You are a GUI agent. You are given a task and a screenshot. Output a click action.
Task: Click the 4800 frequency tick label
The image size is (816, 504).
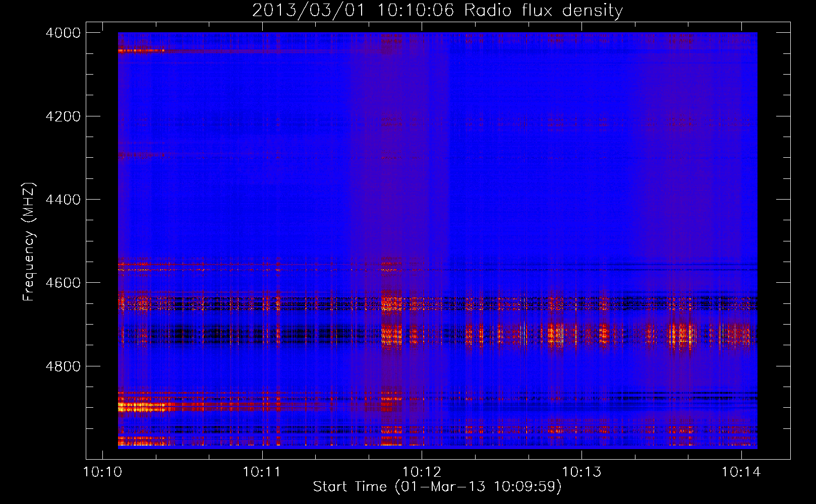tap(63, 366)
